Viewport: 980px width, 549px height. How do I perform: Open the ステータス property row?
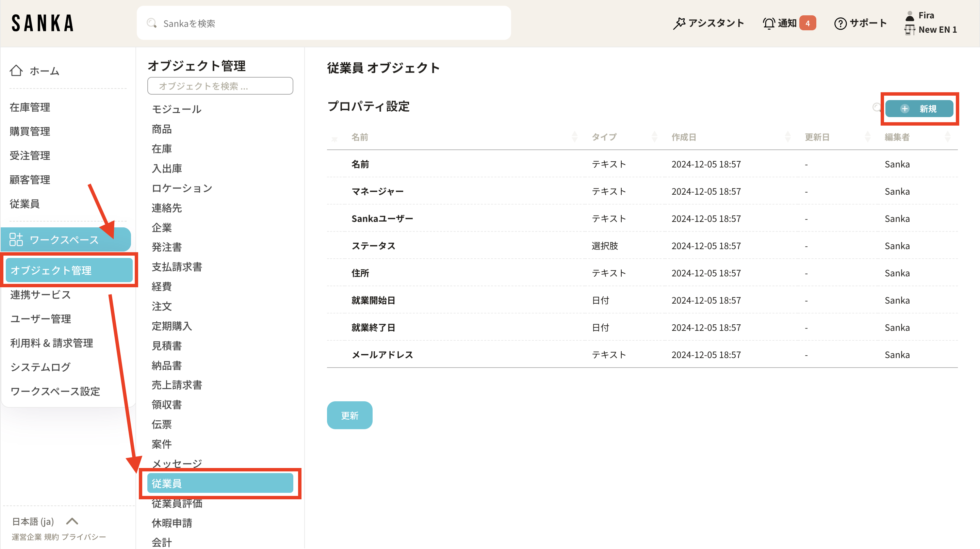(373, 246)
